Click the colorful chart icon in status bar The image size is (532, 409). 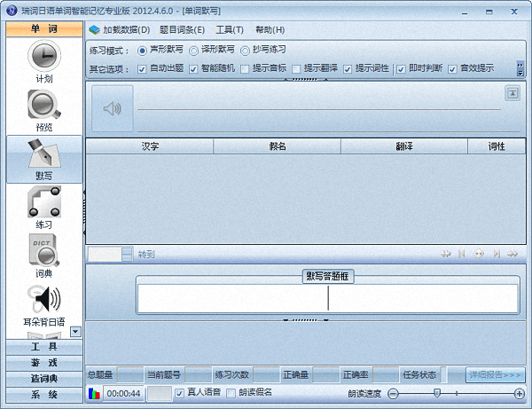[95, 393]
